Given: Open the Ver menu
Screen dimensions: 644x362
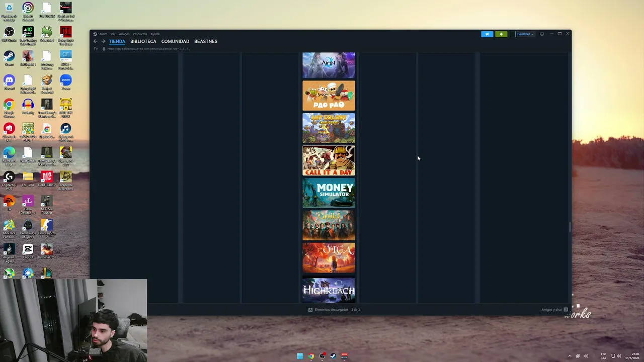Looking at the screenshot, I should [x=113, y=34].
